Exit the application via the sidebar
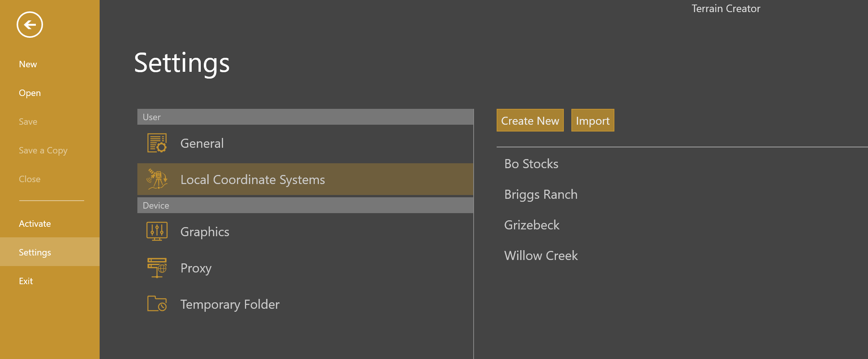 (x=26, y=281)
